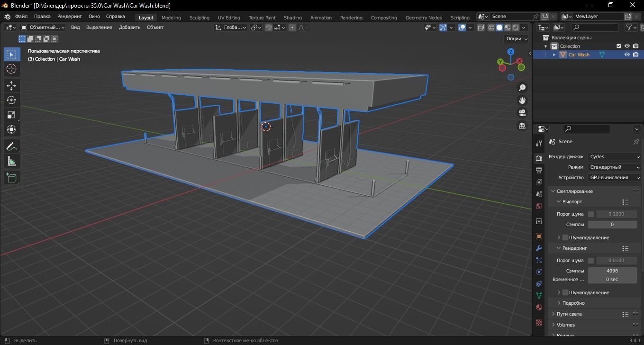644x345 pixels.
Task: Toggle gizmo display button
Action: [443, 27]
